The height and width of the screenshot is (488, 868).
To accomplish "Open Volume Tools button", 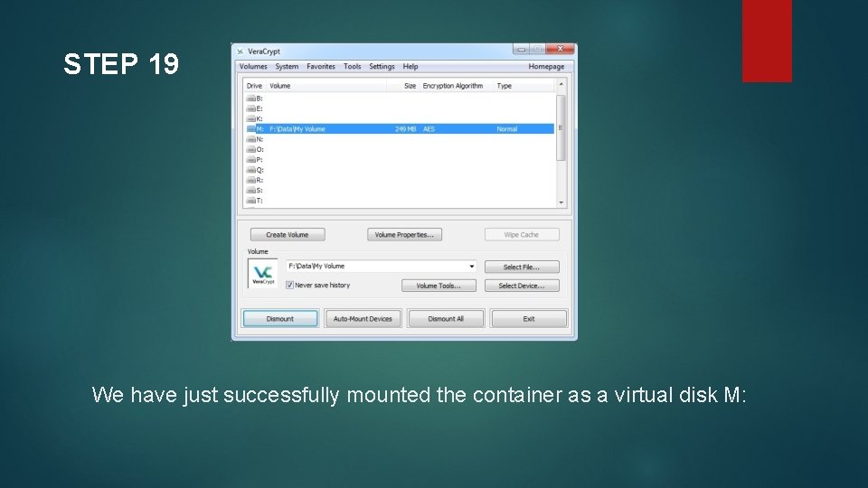I will 439,286.
